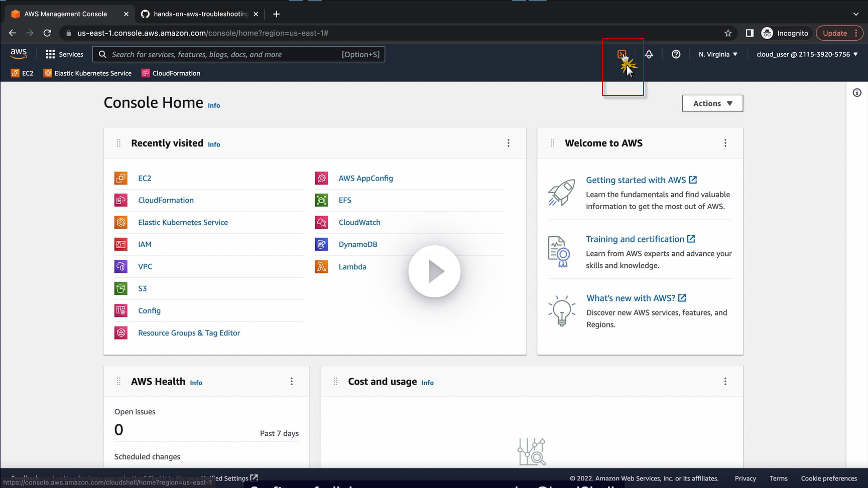Open a new browser tab

coord(276,14)
